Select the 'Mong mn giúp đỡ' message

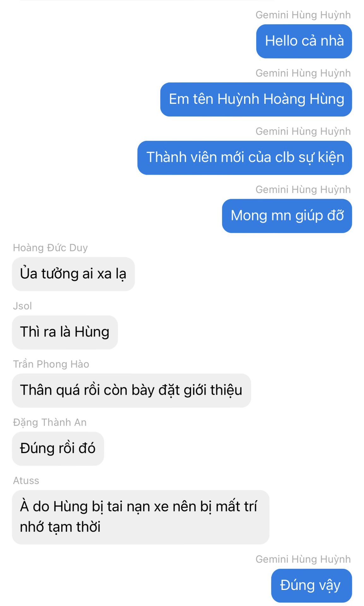click(x=287, y=216)
